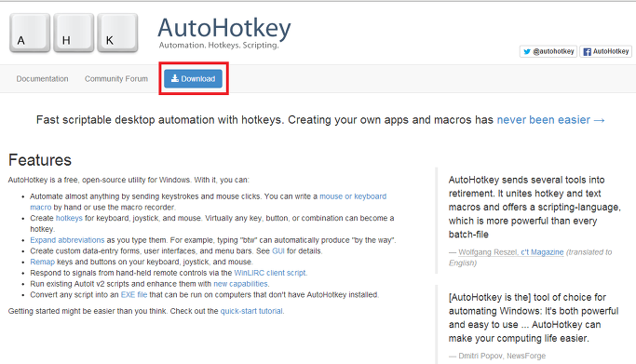Viewport: 636px width, 364px height.
Task: Open the "Remap" link
Action: coord(42,262)
